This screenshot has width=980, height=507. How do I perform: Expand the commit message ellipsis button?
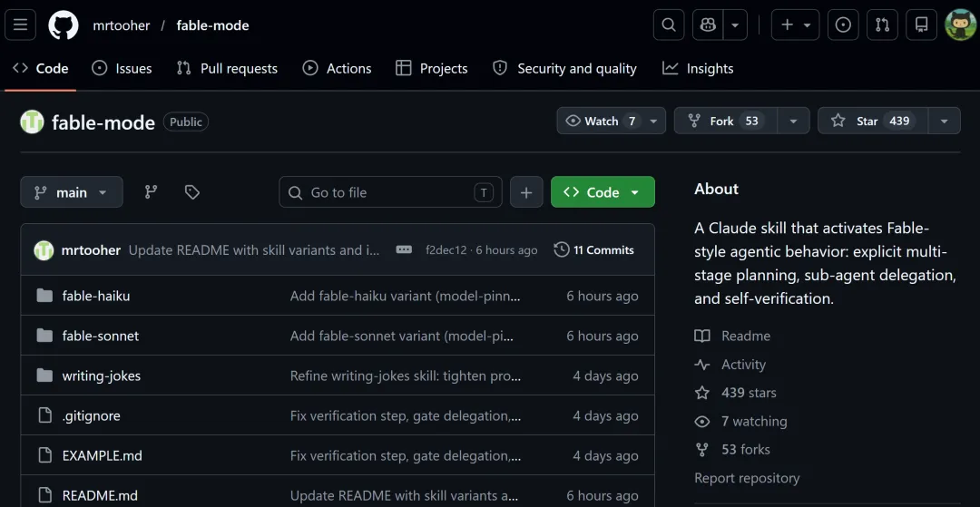pos(405,249)
